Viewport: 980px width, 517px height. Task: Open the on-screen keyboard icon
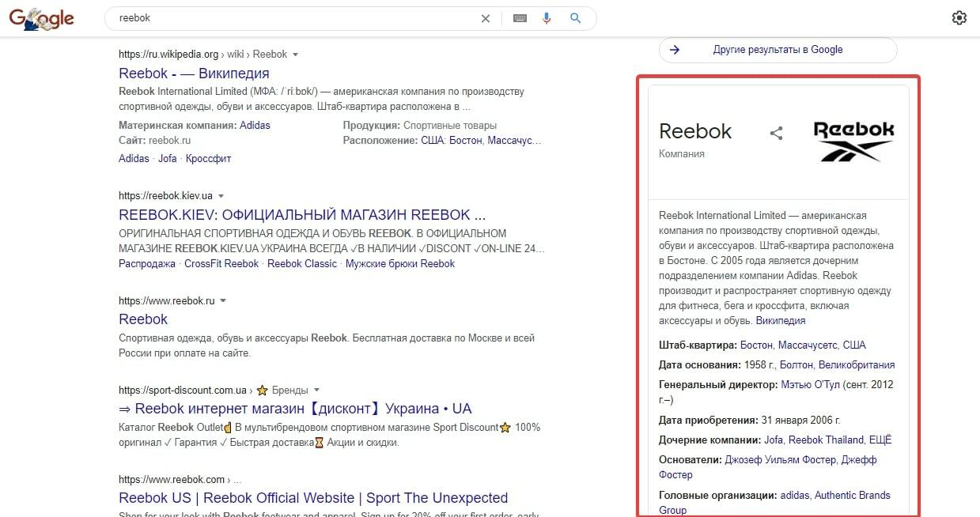pyautogui.click(x=520, y=18)
